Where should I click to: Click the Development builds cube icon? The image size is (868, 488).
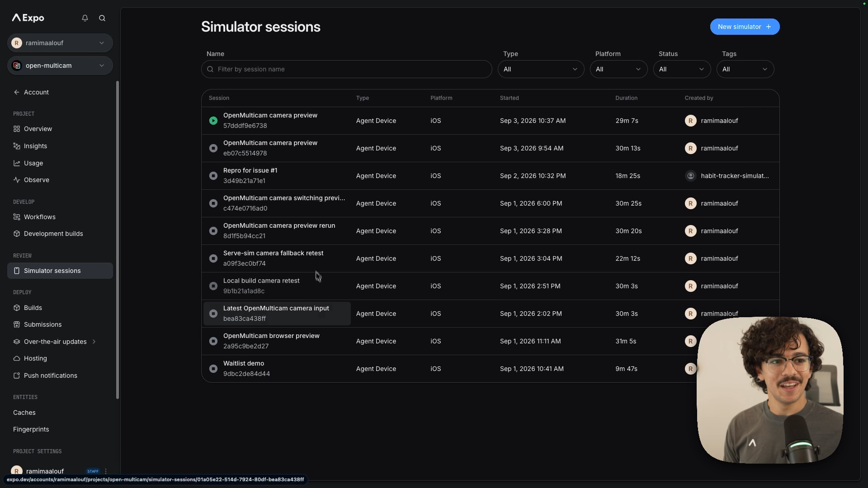[x=17, y=234]
